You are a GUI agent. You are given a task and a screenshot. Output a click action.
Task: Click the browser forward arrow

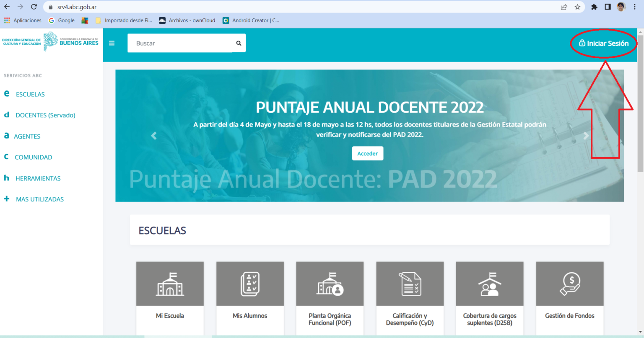21,7
